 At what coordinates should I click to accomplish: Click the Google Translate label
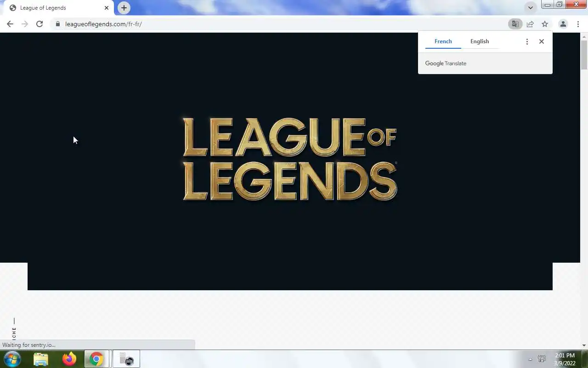click(x=446, y=63)
